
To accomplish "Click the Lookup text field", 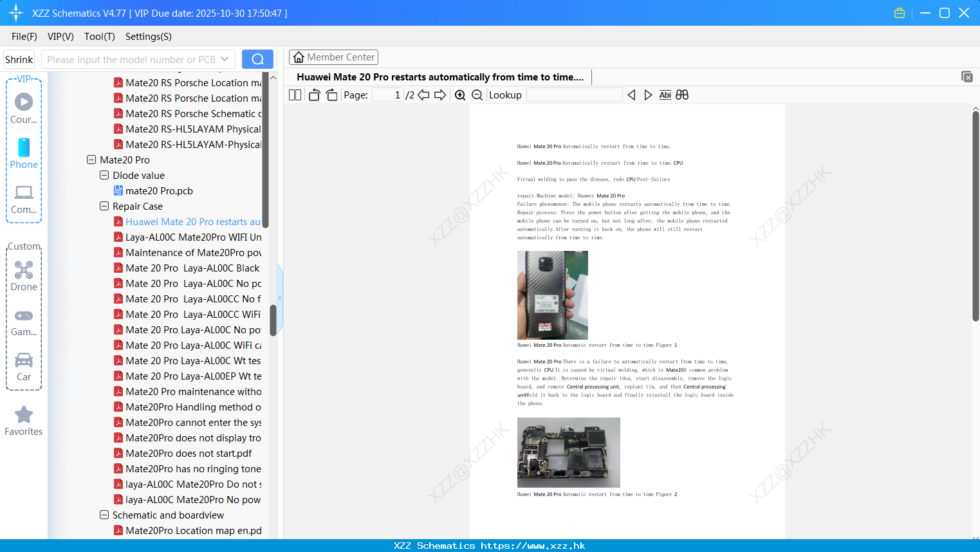I will (x=575, y=95).
